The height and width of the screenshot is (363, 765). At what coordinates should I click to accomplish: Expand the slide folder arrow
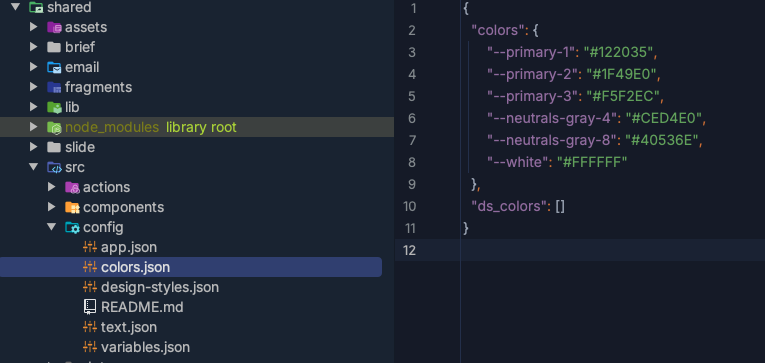click(34, 147)
